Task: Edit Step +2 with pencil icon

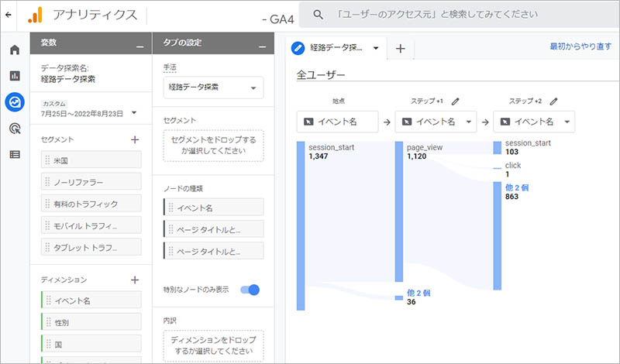Action: click(554, 101)
